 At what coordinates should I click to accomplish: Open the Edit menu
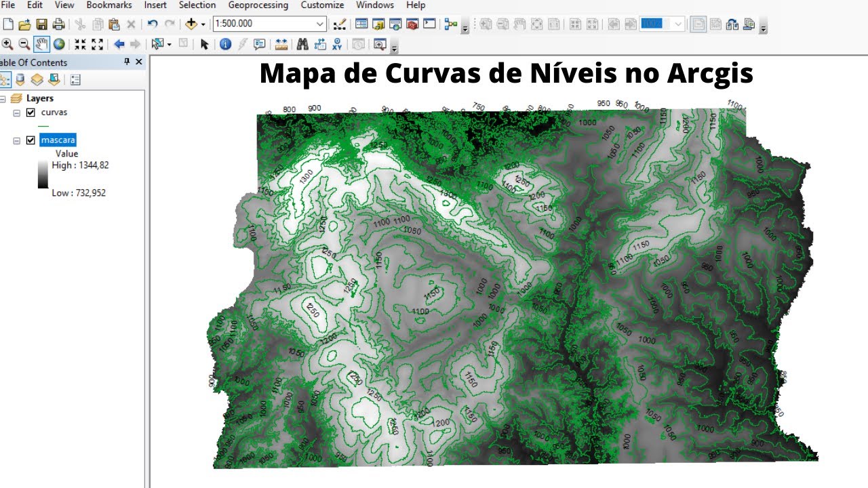pyautogui.click(x=35, y=5)
